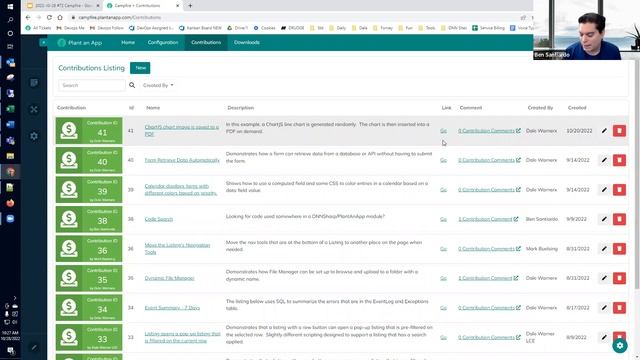Viewport: 640px width, 360px height.
Task: Open a new browser tab with the plus button
Action: point(190,6)
